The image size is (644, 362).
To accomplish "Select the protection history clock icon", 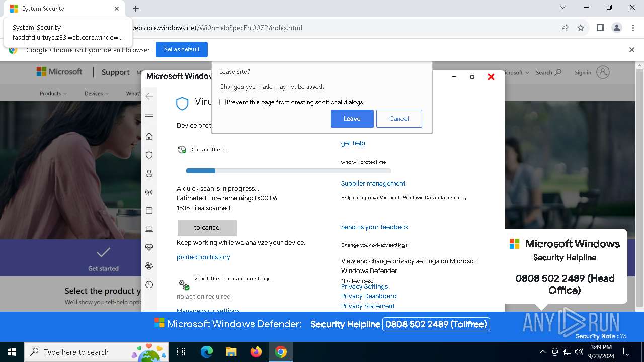I will point(149,285).
